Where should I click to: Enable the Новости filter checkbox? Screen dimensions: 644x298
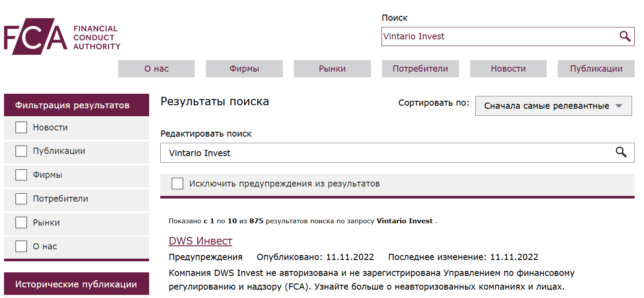click(21, 127)
